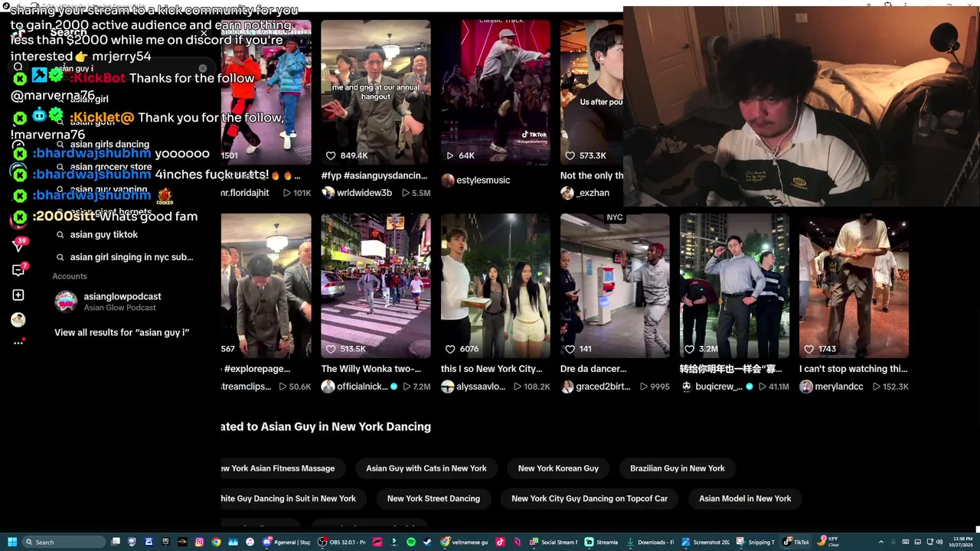This screenshot has width=980, height=551.
Task: Click caption '#fyp #asianguysdancin...'
Action: point(374,176)
